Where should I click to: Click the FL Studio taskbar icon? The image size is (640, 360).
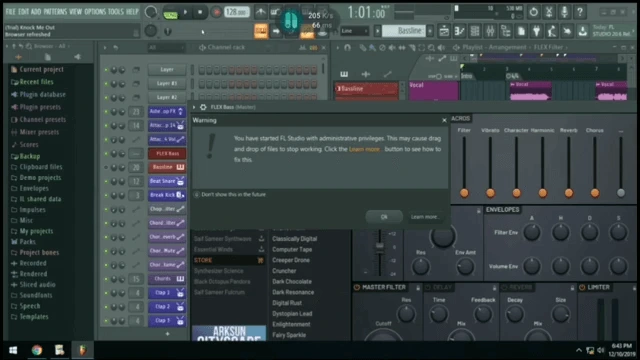coord(83,350)
